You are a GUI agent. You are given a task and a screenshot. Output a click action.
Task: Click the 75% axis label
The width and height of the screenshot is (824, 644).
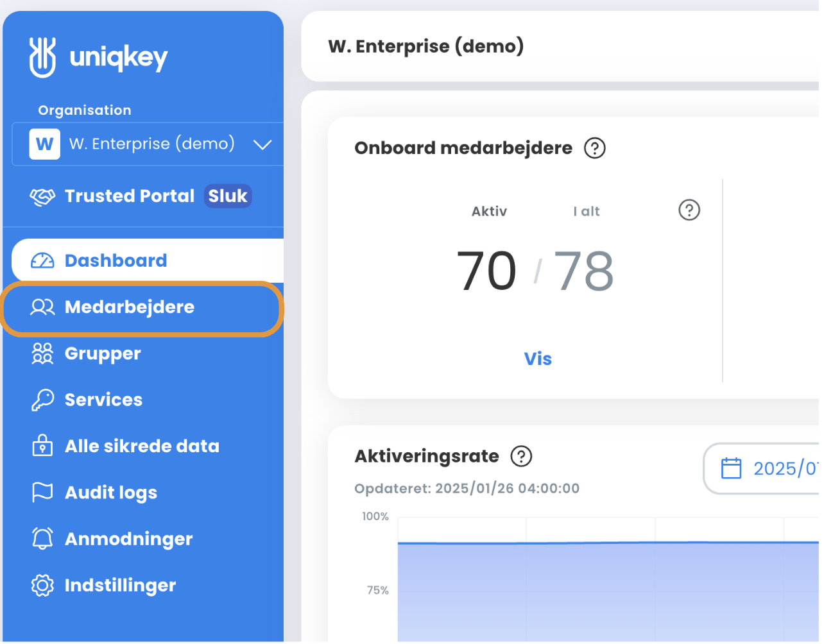378,590
